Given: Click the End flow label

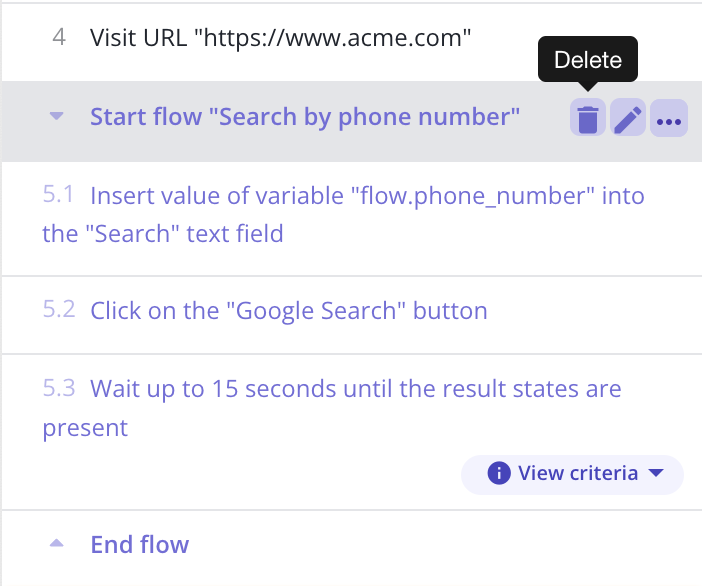Looking at the screenshot, I should coord(139,545).
